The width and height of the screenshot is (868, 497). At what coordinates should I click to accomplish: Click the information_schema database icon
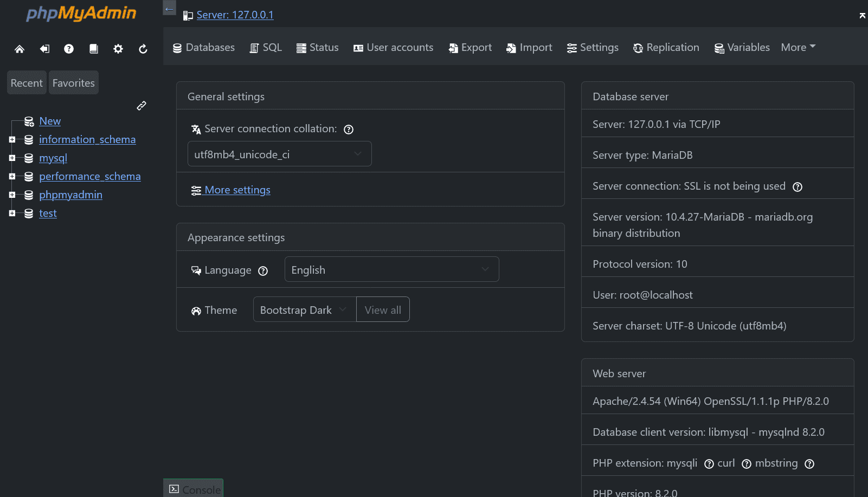pos(29,140)
